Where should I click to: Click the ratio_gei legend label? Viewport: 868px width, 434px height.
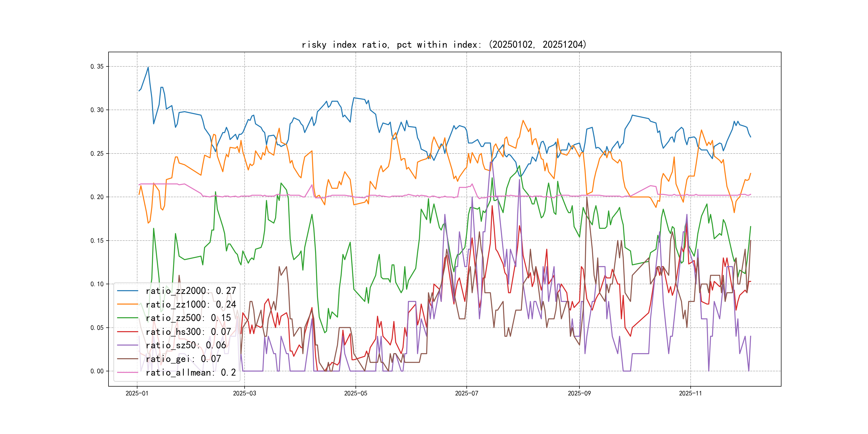[183, 359]
